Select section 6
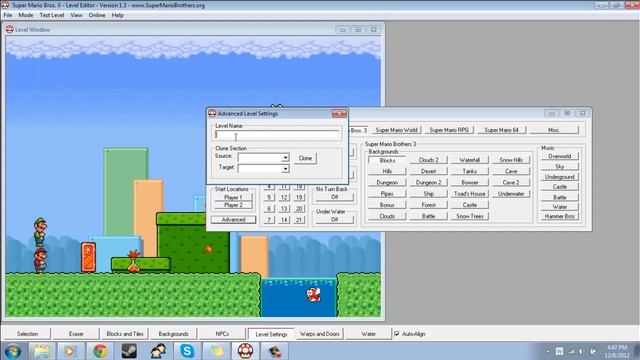 [269, 209]
